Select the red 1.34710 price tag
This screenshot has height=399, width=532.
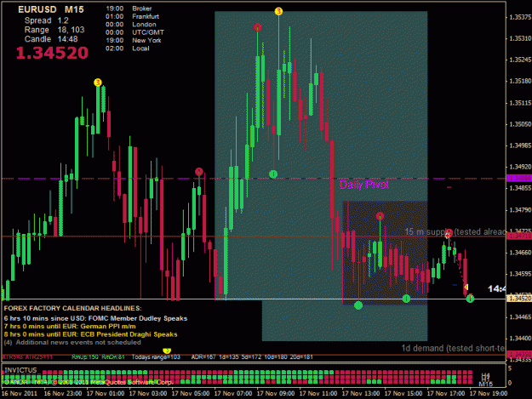click(518, 236)
